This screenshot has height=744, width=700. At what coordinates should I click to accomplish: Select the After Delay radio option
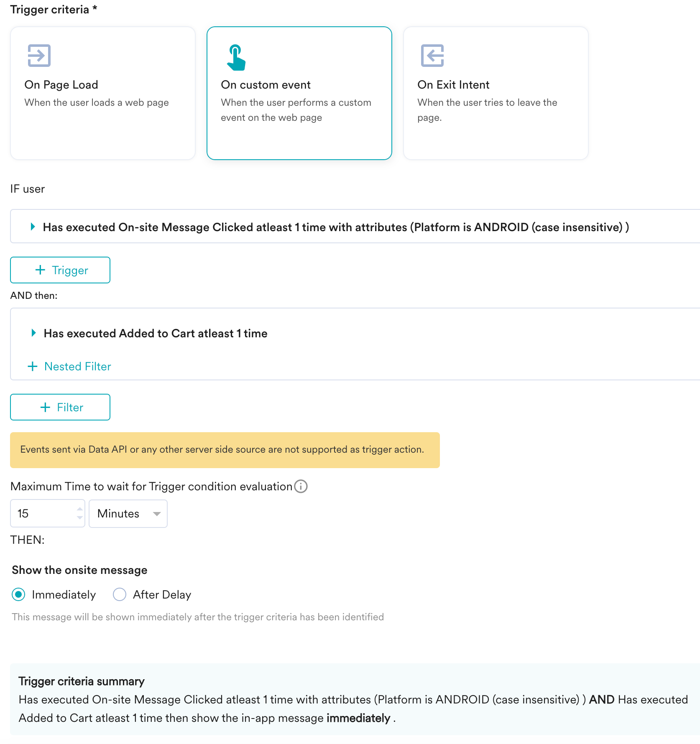pyautogui.click(x=120, y=594)
